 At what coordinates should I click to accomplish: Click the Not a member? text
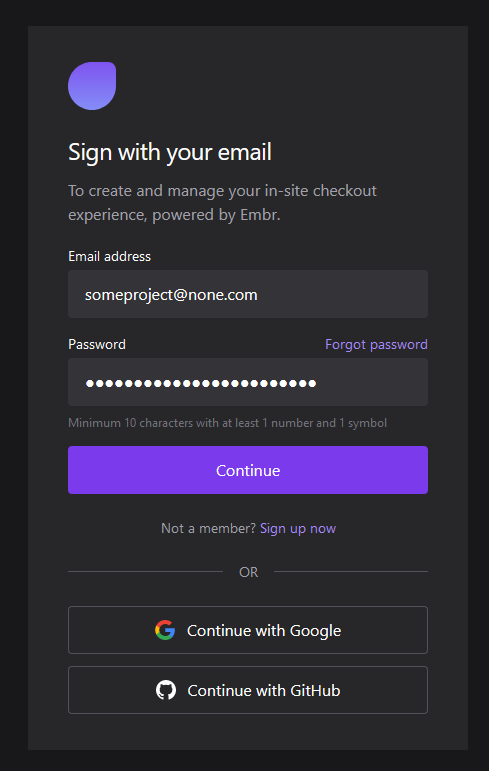click(209, 529)
